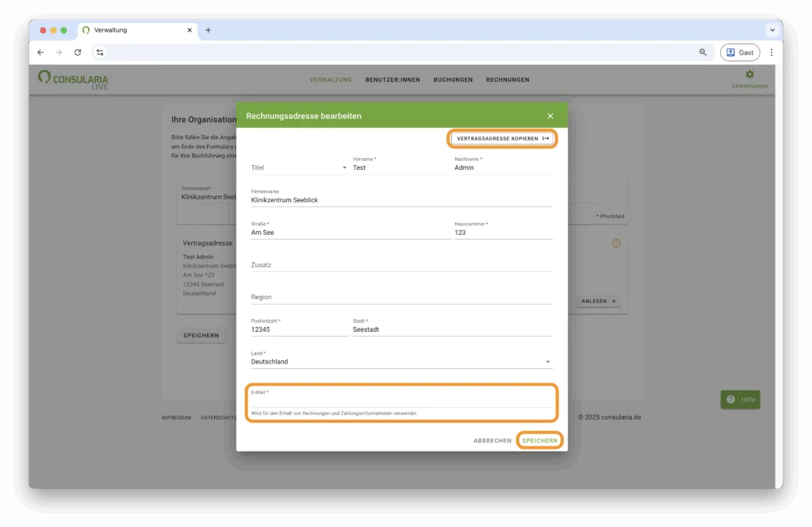Click the browser back arrow
Image resolution: width=812 pixels, height=527 pixels.
(40, 52)
